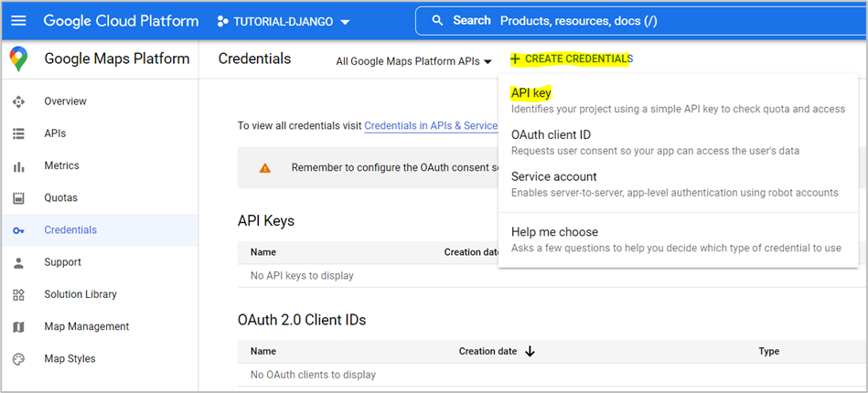Click the Quotas icon in sidebar
Viewport: 868px width, 393px height.
point(19,198)
